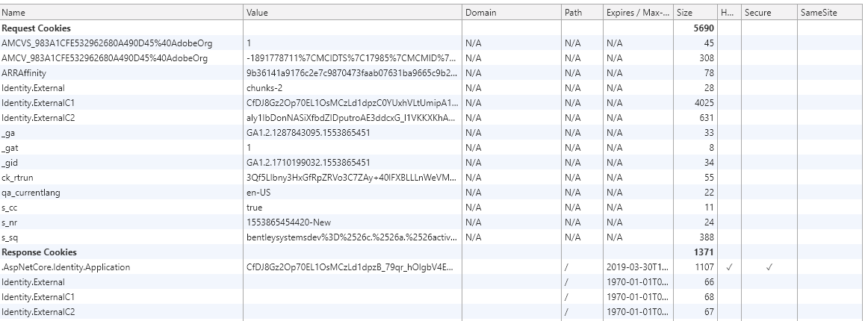This screenshot has height=321, width=868.
Task: Select the ARRAffinity cookie name
Action: point(24,72)
